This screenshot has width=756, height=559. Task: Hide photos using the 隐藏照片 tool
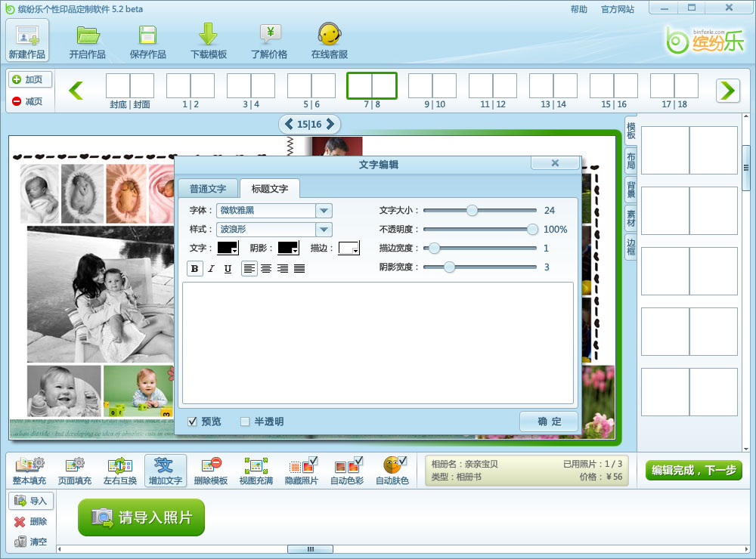point(303,470)
